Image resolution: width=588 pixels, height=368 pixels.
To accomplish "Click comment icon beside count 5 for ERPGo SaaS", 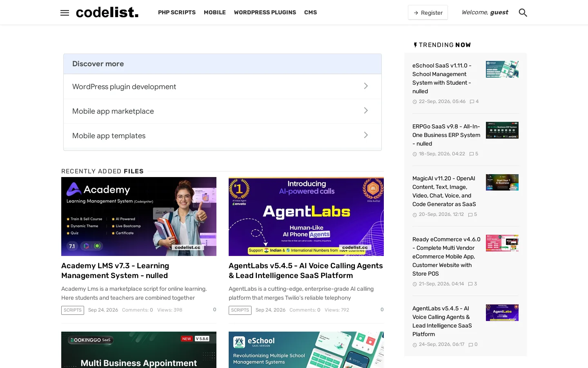I will [471, 154].
